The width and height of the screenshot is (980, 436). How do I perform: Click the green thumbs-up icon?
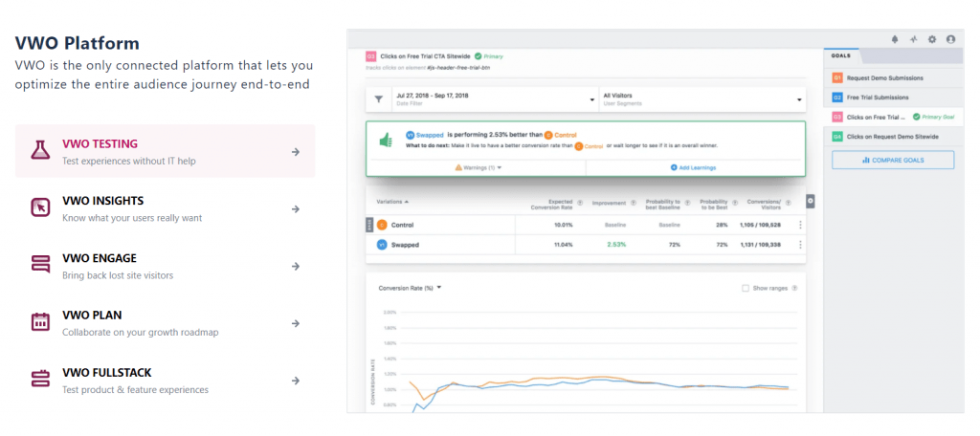(x=386, y=141)
